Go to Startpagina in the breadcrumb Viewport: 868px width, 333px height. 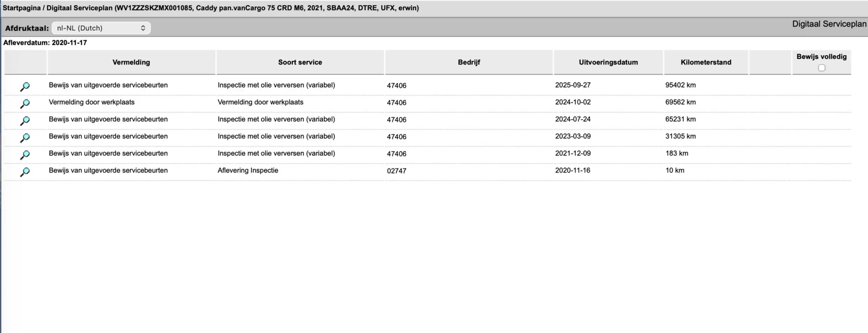point(22,8)
